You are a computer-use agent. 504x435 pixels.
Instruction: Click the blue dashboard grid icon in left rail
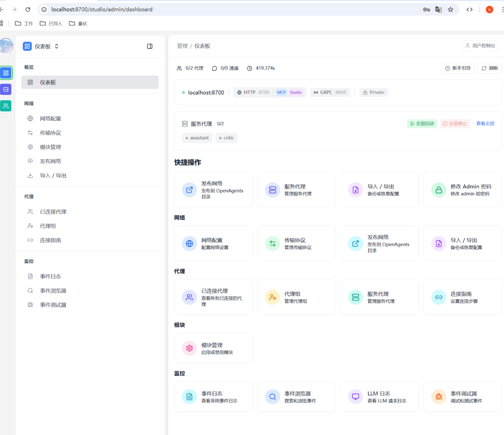click(6, 73)
